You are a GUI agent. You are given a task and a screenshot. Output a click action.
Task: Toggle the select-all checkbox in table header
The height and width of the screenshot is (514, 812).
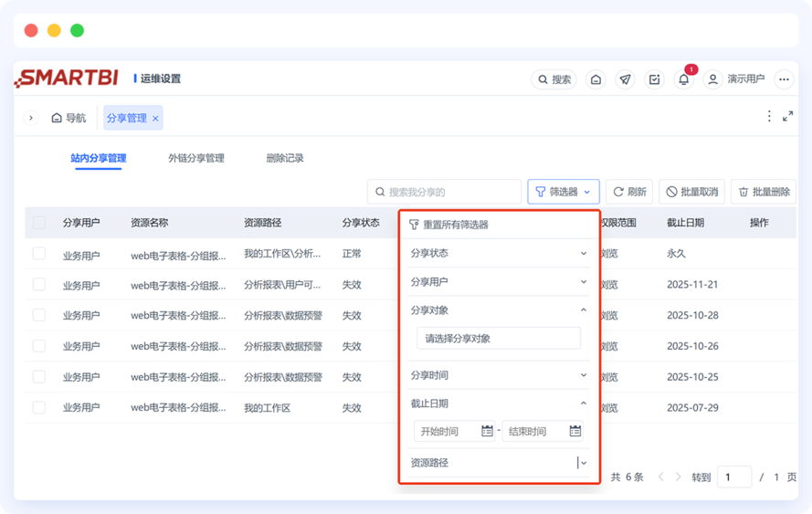click(38, 222)
